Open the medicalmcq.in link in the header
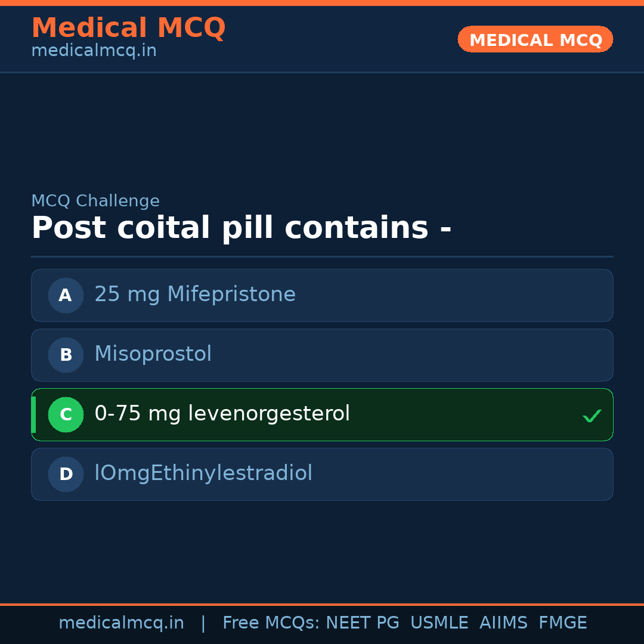 click(94, 51)
